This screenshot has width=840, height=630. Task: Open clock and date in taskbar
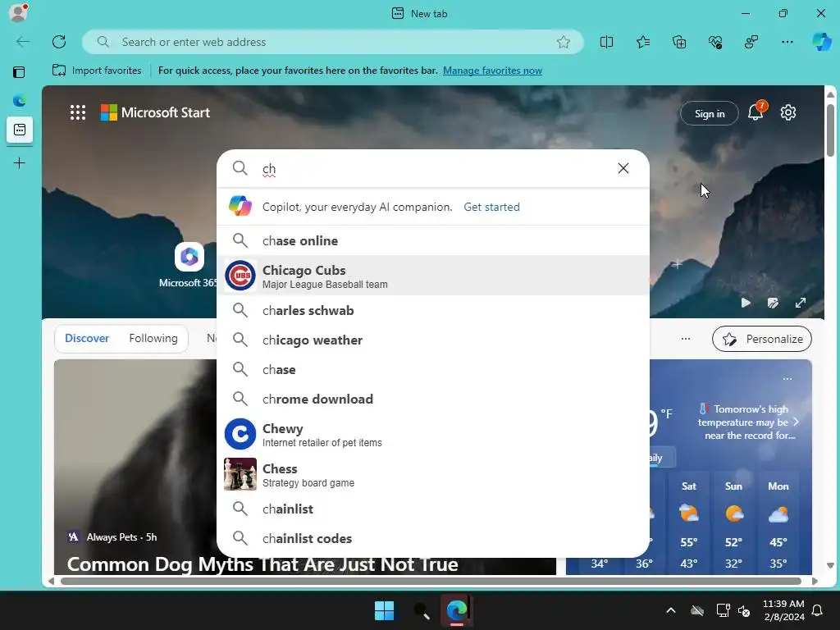point(783,610)
